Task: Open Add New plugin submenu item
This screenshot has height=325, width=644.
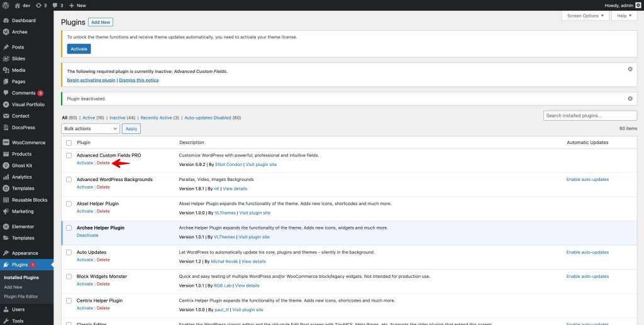Action: 13,287
